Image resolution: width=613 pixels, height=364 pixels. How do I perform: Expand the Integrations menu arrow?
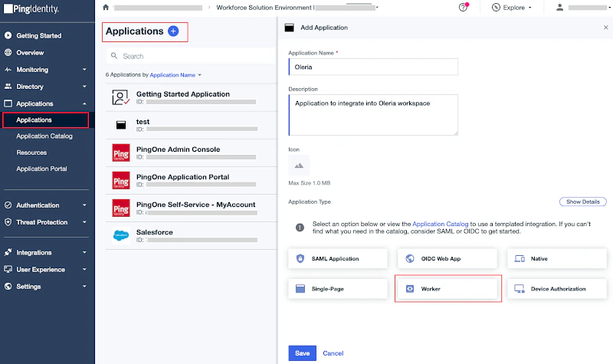point(84,252)
